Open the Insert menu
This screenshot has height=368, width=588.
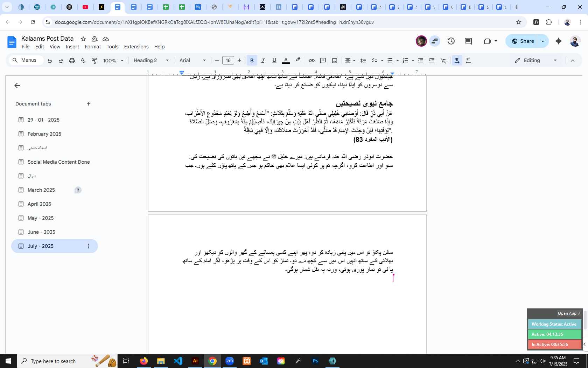point(72,47)
